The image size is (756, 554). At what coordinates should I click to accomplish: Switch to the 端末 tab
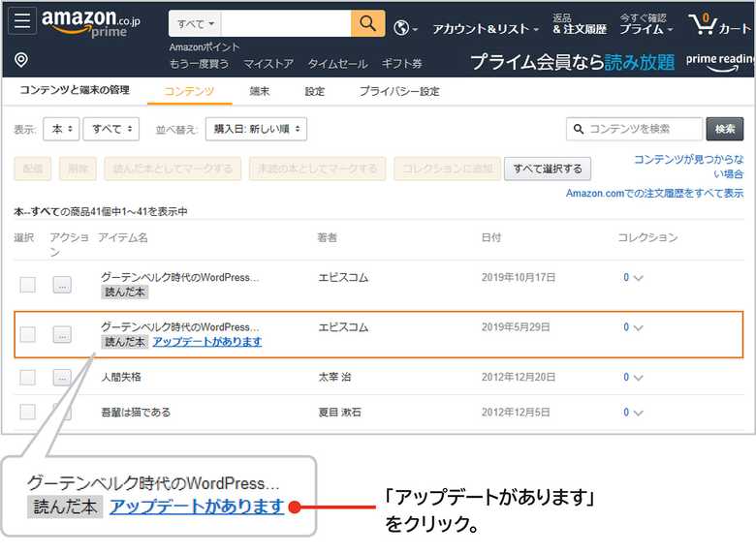pos(260,91)
